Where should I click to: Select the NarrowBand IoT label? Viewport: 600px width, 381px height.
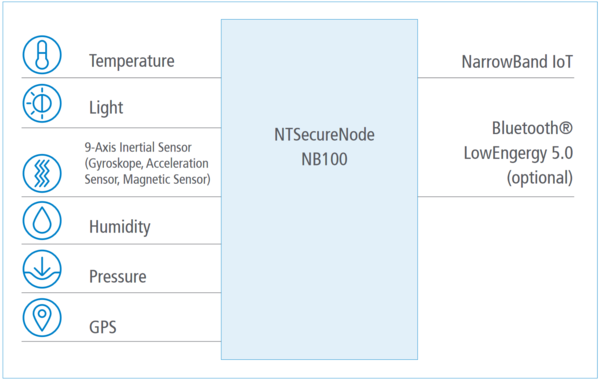[517, 62]
